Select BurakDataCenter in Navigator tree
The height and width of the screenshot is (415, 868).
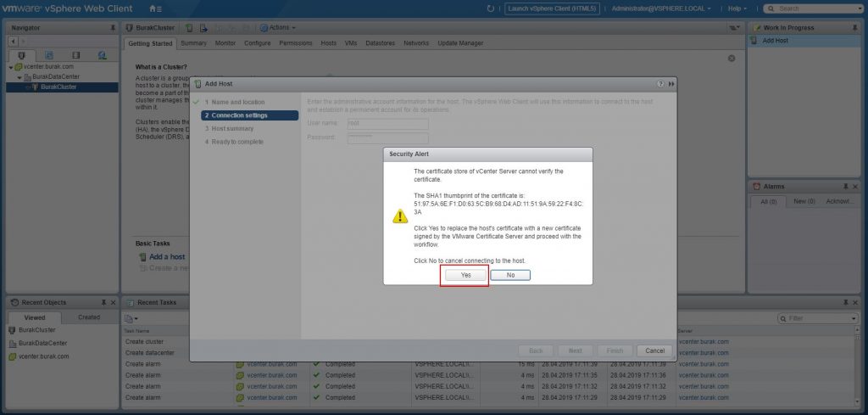(55, 77)
